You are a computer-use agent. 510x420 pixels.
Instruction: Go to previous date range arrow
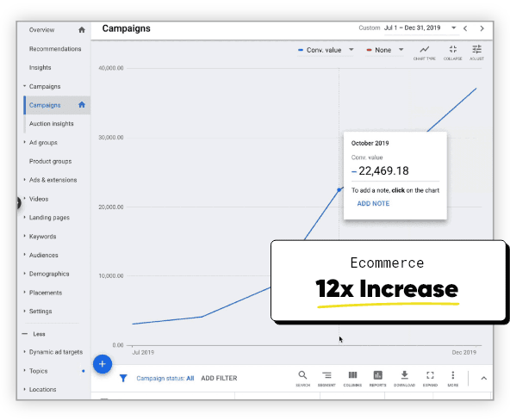click(x=465, y=28)
